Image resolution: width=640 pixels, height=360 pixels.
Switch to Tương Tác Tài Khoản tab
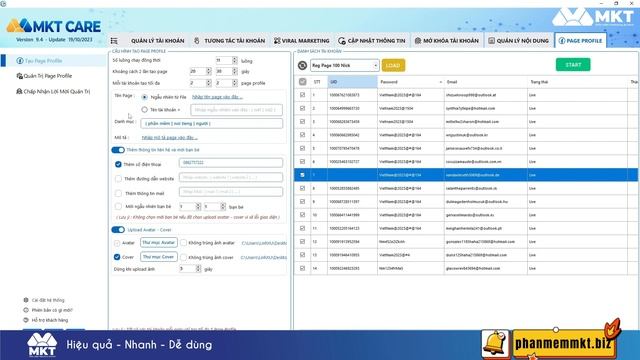pos(229,41)
